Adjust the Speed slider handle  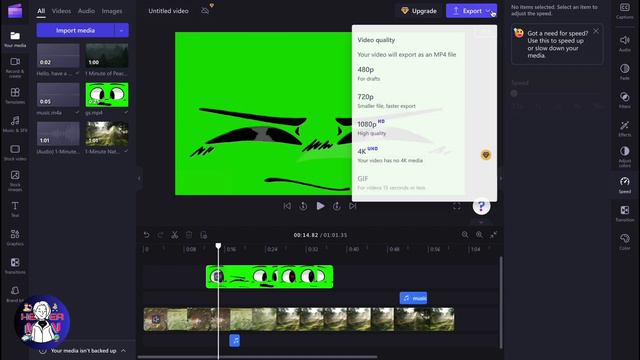pos(514,93)
